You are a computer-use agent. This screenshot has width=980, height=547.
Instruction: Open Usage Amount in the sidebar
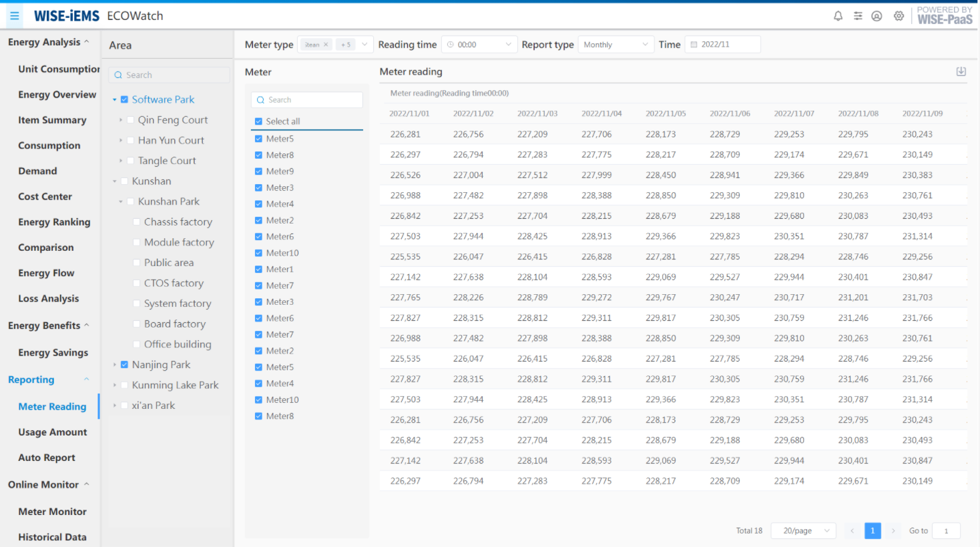point(52,432)
